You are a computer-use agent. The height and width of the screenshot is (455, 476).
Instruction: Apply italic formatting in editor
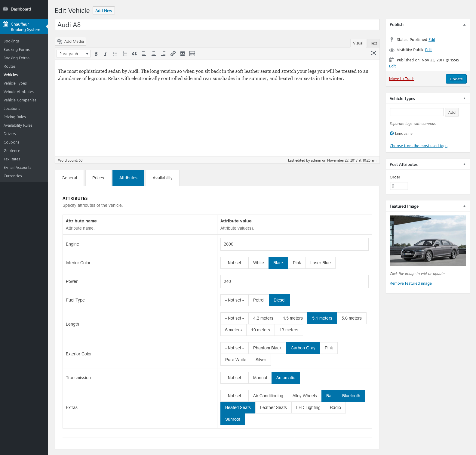(106, 54)
